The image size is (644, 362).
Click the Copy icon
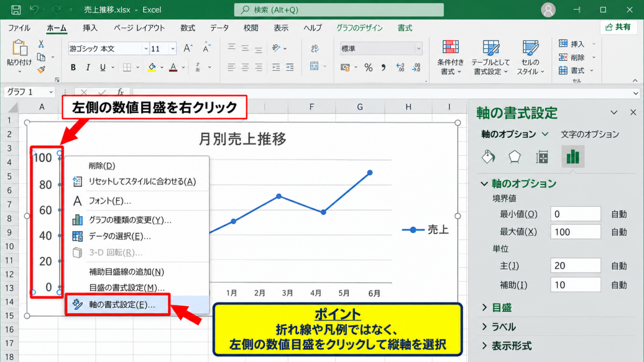tap(41, 57)
